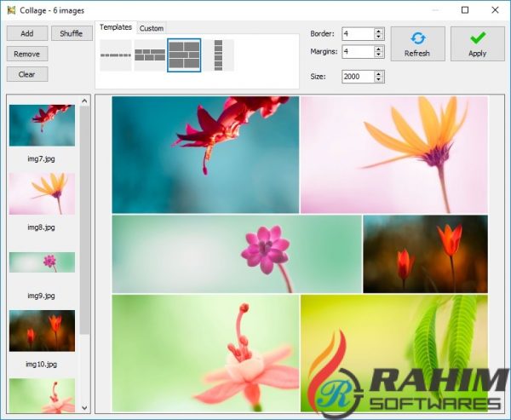The image size is (511, 420).
Task: Focus the Margins input field
Action: coord(358,51)
